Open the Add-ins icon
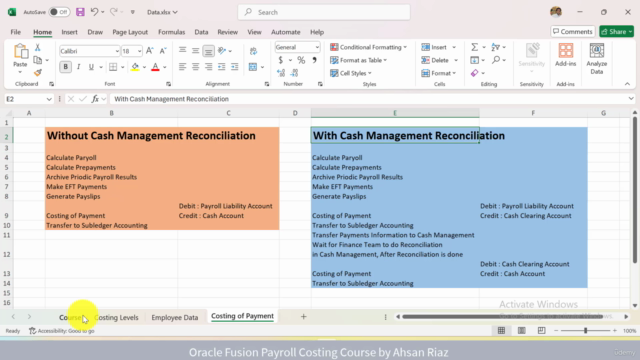 coord(565,55)
